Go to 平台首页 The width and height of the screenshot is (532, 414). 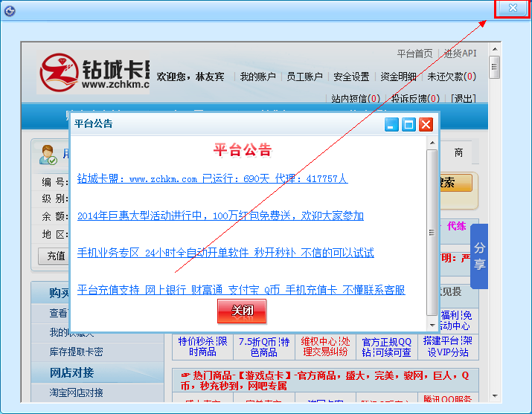coord(414,54)
